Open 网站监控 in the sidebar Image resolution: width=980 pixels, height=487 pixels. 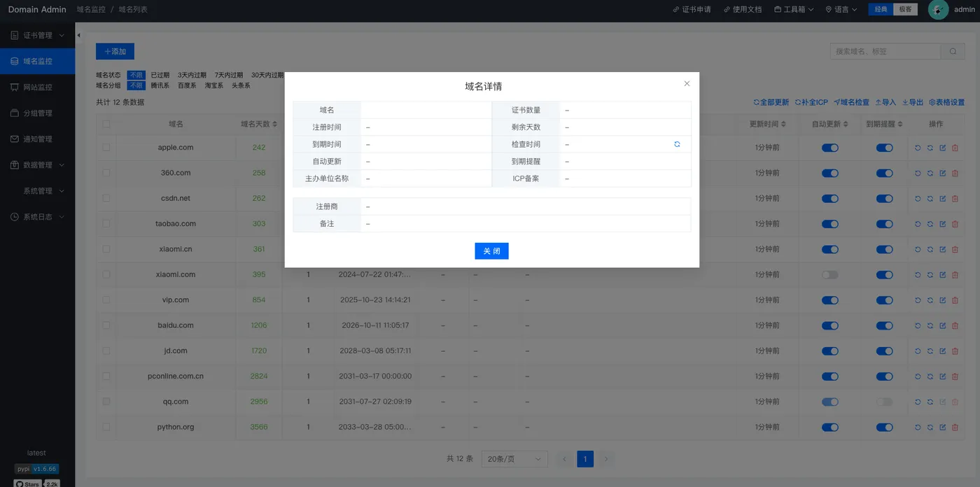[x=37, y=87]
